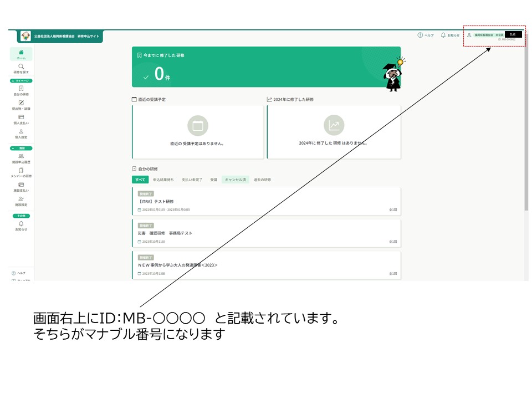Enable the 受講 filter option
Image resolution: width=532 pixels, height=399 pixels.
point(212,179)
